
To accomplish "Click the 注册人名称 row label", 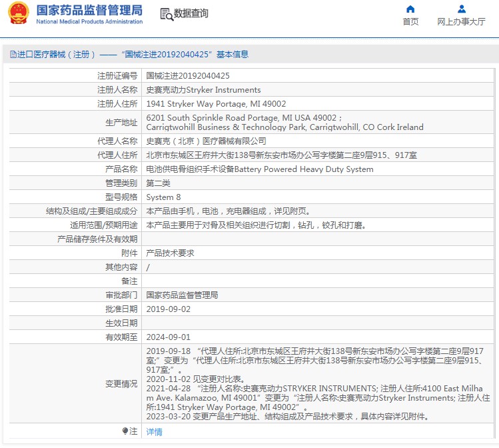I will (117, 90).
